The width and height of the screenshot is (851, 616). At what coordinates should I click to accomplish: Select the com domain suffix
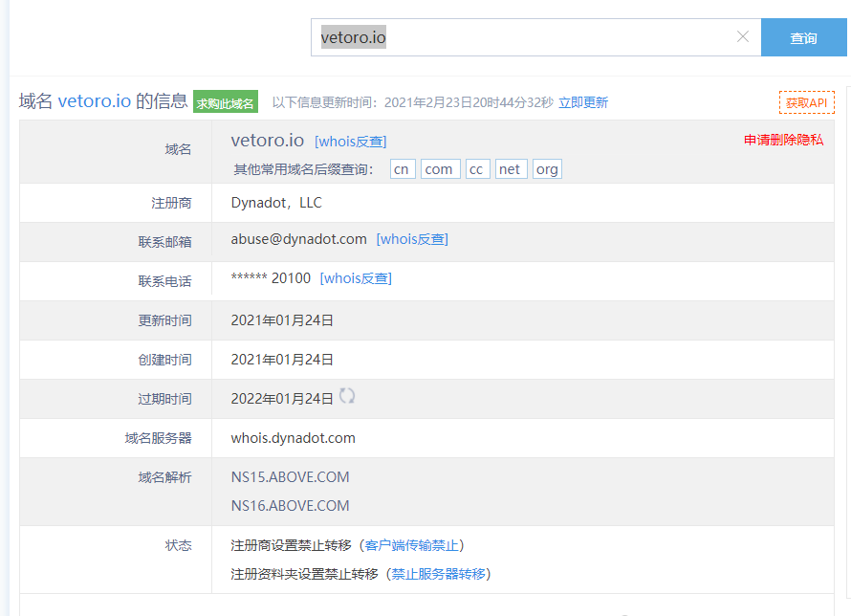pos(440,169)
